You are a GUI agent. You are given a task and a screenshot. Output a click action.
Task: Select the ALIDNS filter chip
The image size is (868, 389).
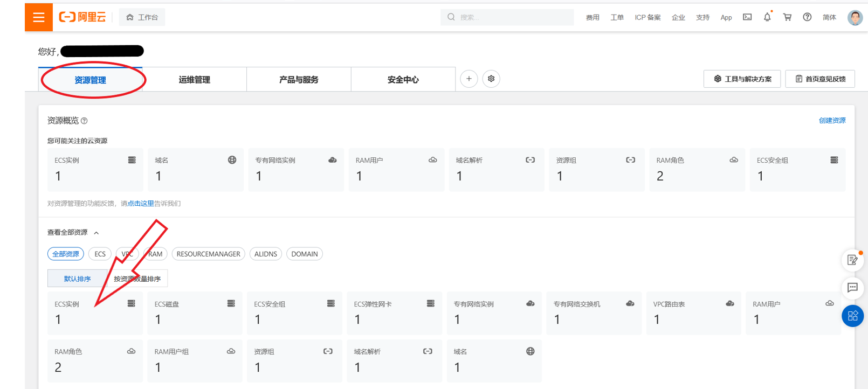click(x=266, y=254)
